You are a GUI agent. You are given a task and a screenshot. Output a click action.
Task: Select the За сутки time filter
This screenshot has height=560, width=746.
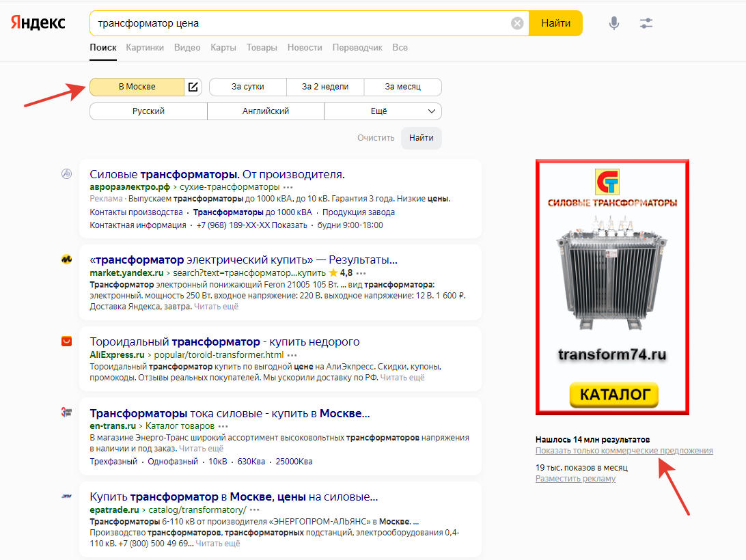pos(248,87)
